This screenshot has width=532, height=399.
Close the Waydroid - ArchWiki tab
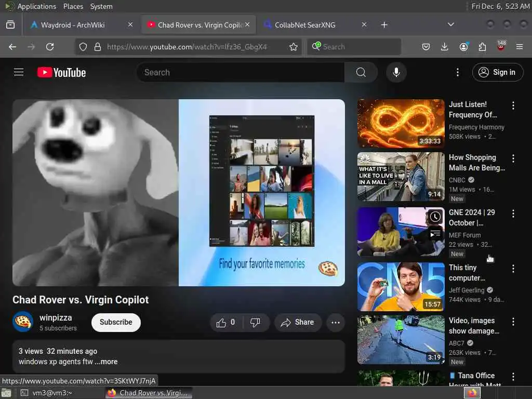coord(130,24)
